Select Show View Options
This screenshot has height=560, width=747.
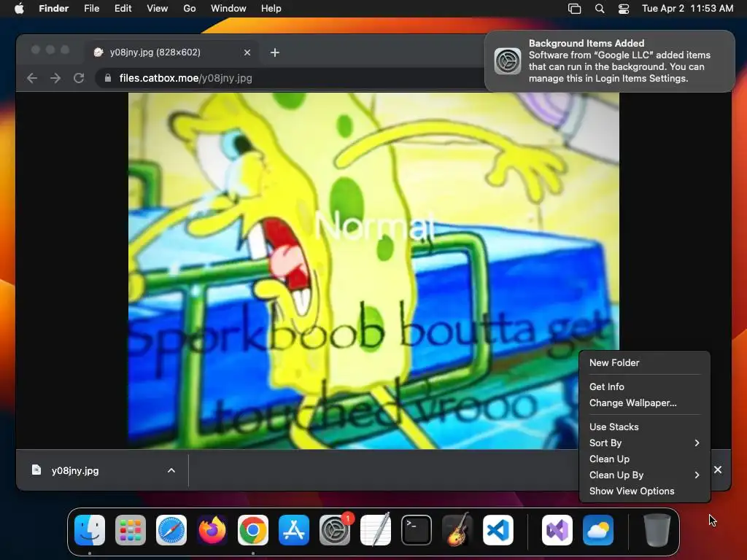point(645,491)
